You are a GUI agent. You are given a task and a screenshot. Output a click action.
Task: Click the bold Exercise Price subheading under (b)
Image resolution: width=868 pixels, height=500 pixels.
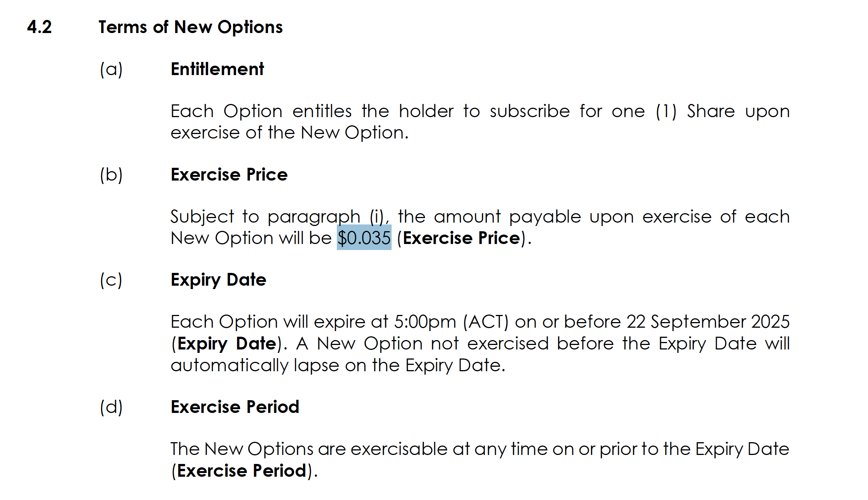229,175
